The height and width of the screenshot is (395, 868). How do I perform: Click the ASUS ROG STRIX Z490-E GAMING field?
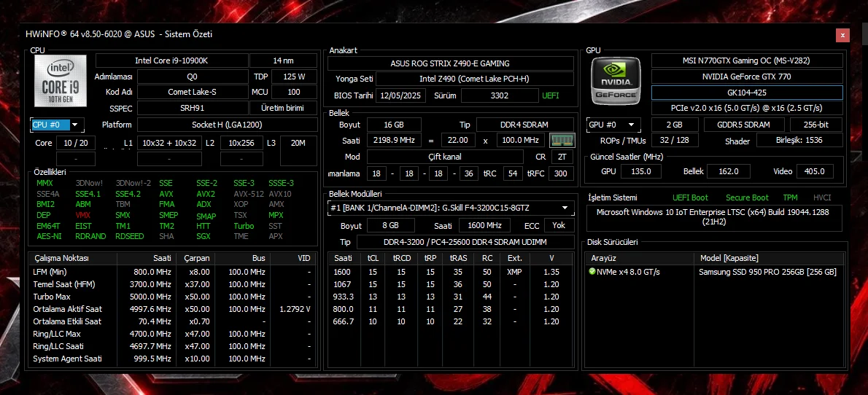tap(450, 63)
